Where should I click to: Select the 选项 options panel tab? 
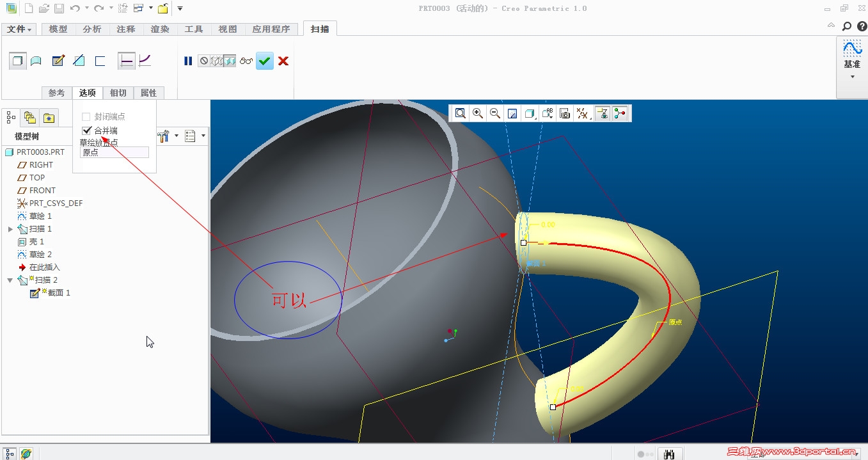[88, 93]
